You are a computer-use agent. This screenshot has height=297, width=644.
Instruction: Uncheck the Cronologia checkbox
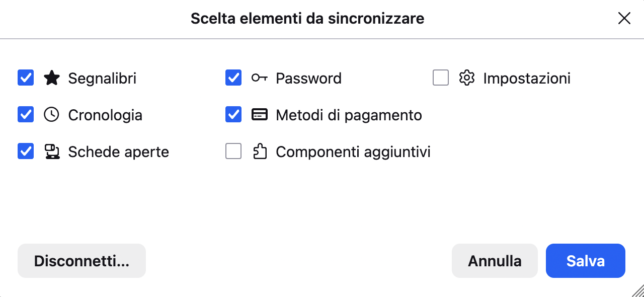25,114
